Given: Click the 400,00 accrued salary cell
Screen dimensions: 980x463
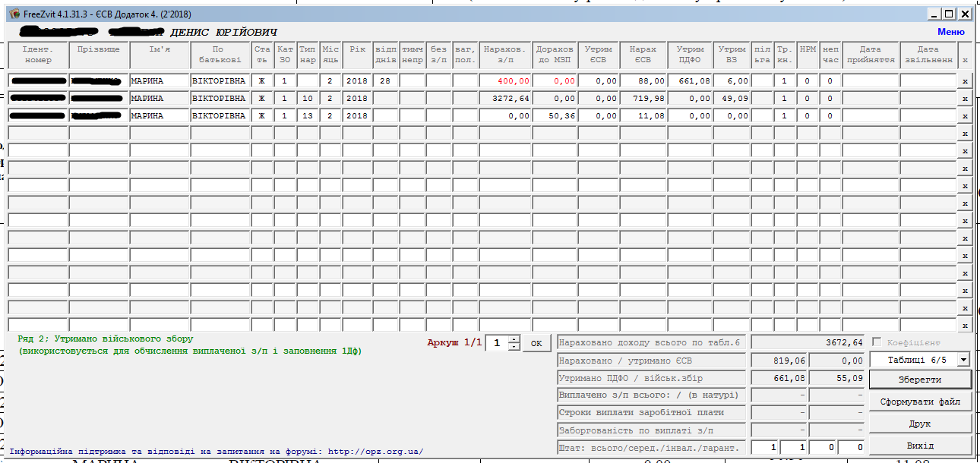Looking at the screenshot, I should [x=505, y=80].
